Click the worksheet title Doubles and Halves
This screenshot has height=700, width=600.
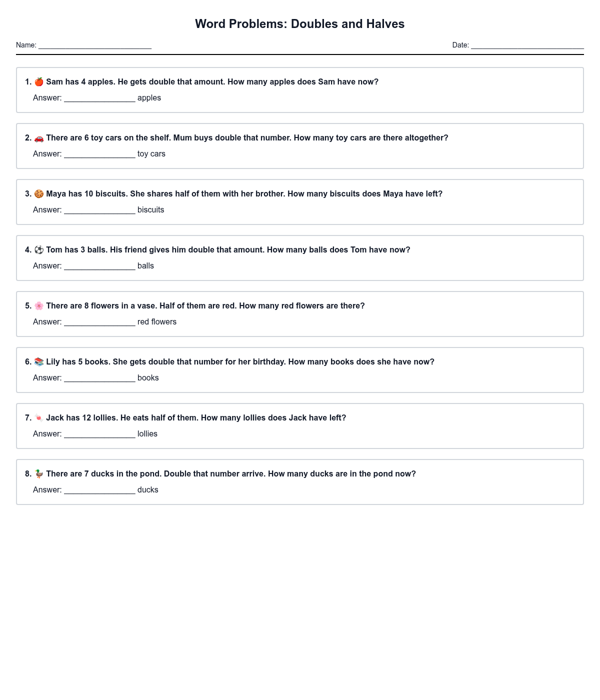[x=300, y=24]
